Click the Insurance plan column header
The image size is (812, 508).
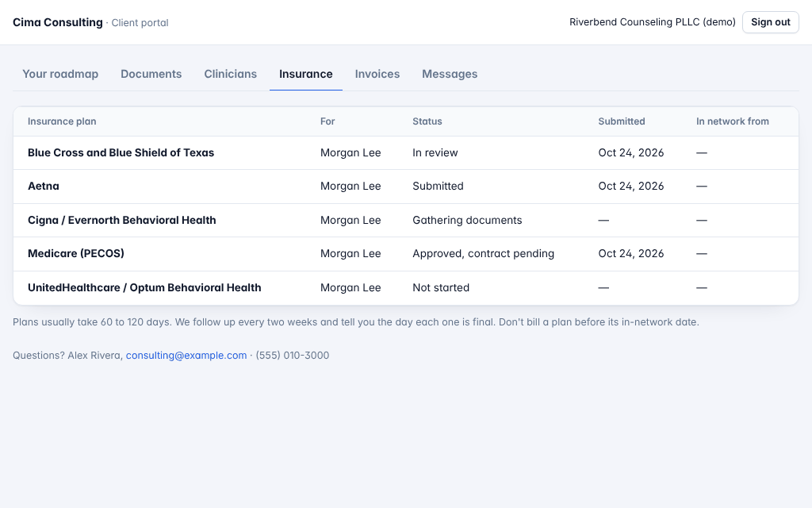pos(62,121)
